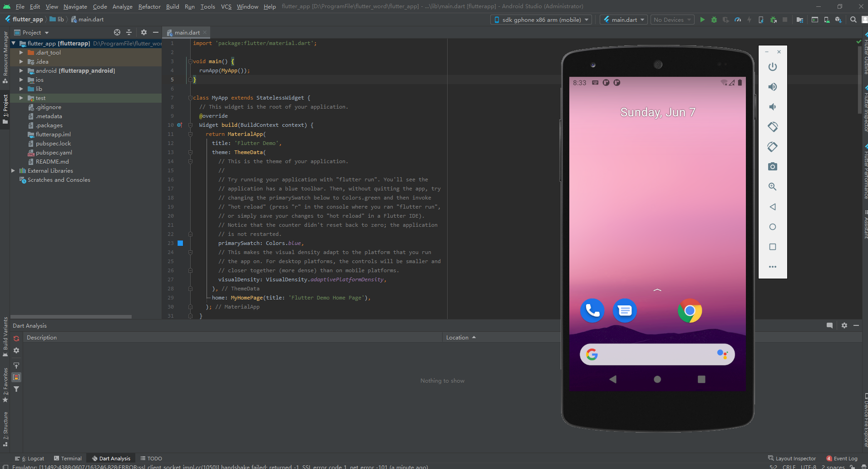The image size is (868, 469).
Task: Click the Search Everywhere magnifier icon
Action: (853, 20)
